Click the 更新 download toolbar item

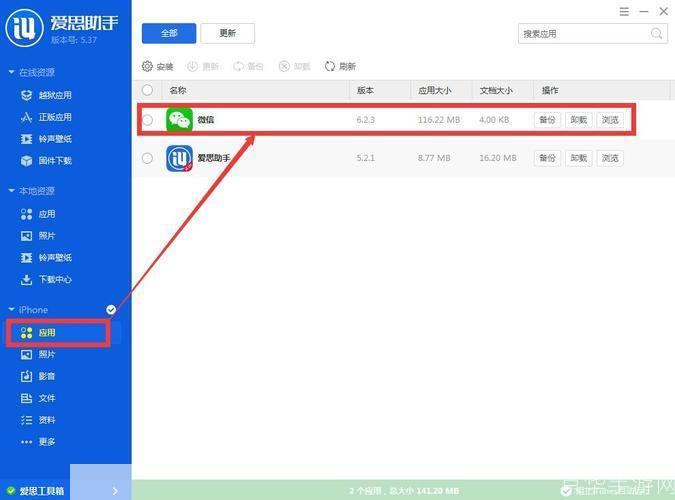(203, 66)
